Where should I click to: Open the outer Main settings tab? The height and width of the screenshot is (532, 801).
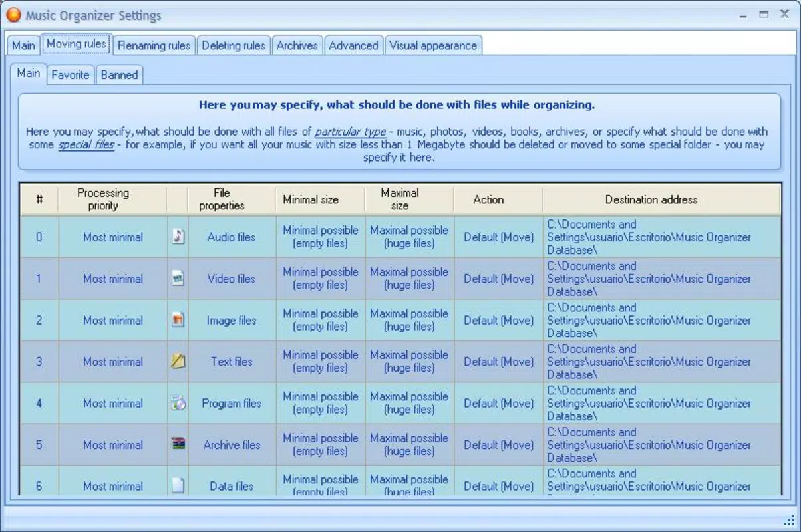[23, 45]
